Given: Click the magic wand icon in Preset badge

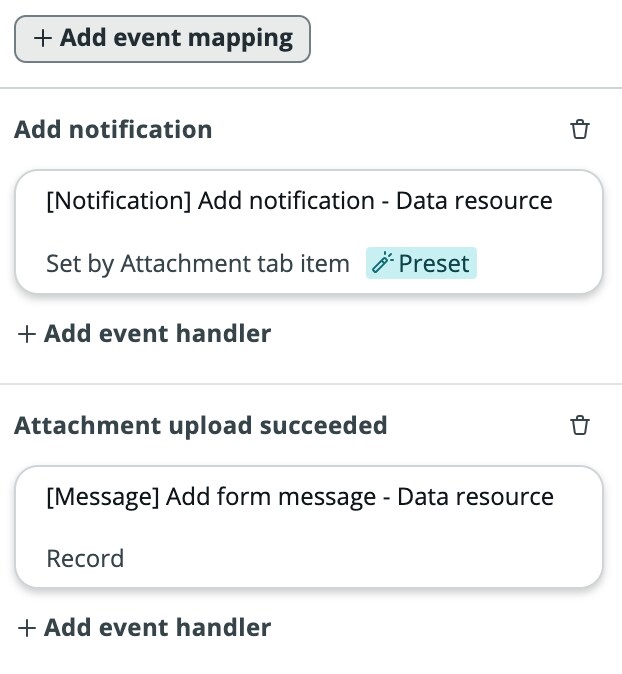Looking at the screenshot, I should (x=382, y=263).
